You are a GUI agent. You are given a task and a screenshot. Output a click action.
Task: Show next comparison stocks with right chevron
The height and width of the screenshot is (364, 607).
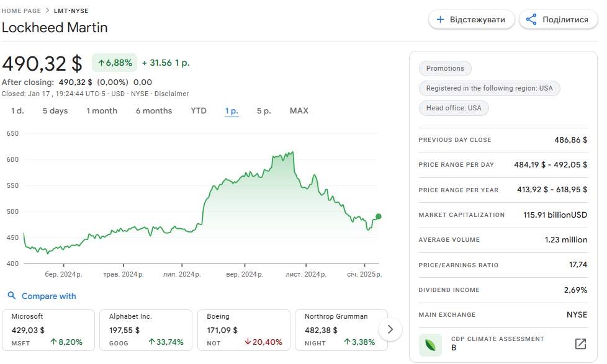pyautogui.click(x=390, y=329)
